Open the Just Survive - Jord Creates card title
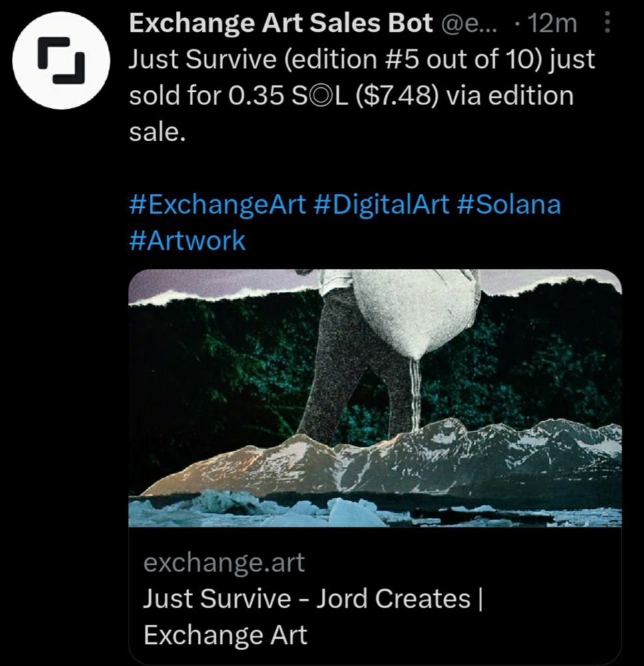The width and height of the screenshot is (644, 666). click(x=312, y=599)
